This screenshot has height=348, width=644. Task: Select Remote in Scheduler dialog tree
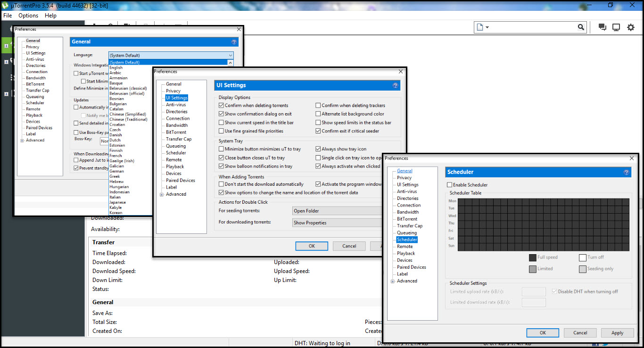click(405, 247)
